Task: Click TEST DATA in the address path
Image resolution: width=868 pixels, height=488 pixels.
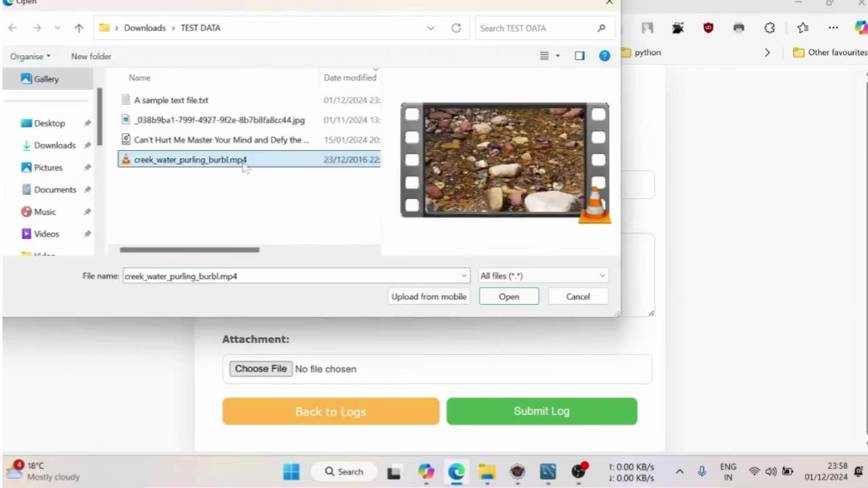Action: coord(200,28)
